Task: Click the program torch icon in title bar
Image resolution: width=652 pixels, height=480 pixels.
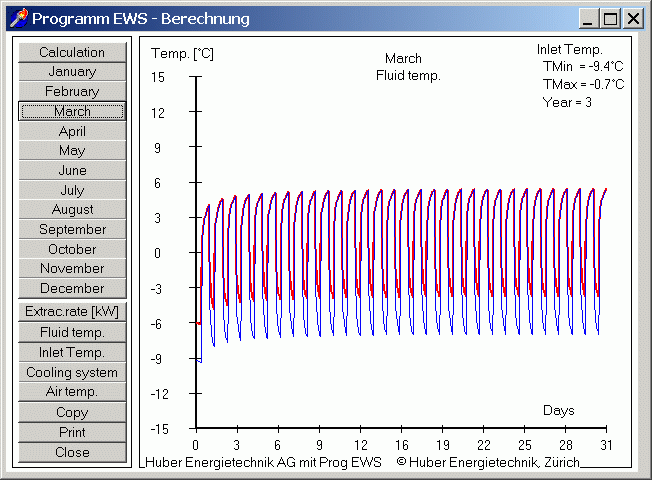Action: coord(18,18)
